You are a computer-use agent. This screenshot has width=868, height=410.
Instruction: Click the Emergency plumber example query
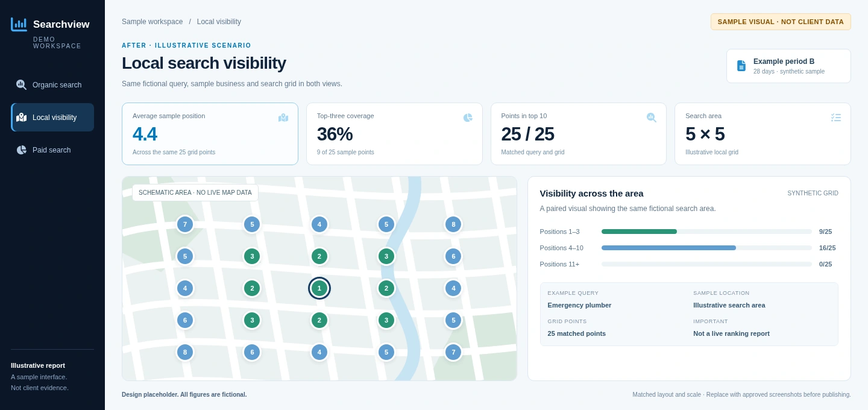[x=579, y=305]
